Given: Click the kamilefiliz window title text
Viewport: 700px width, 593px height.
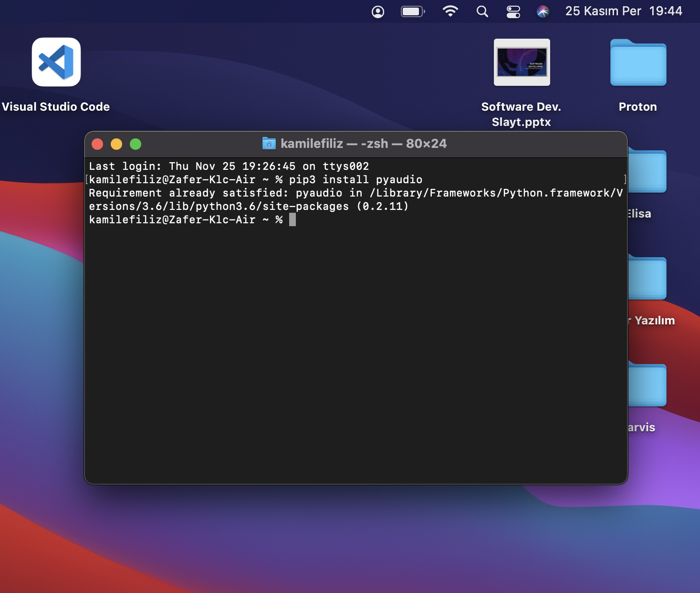Looking at the screenshot, I should click(x=310, y=144).
